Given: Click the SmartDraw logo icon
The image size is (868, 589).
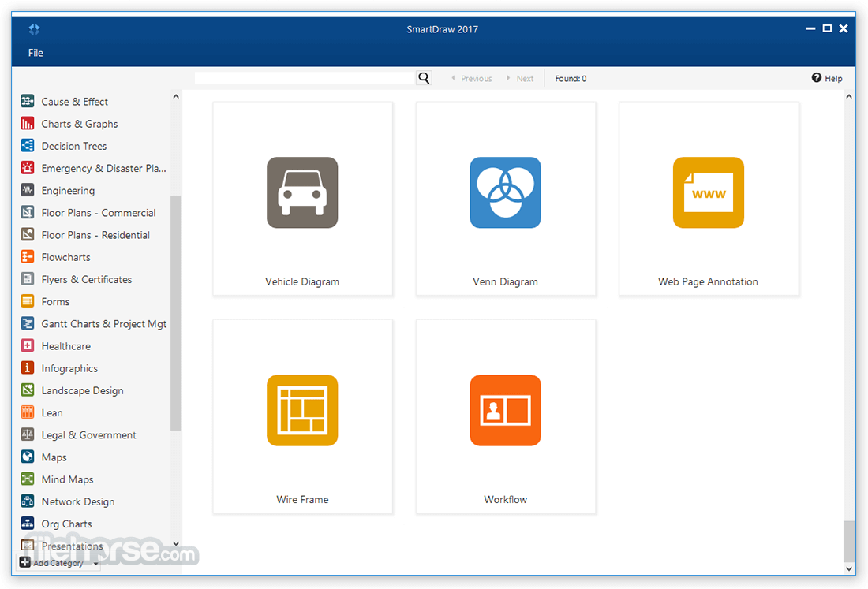Looking at the screenshot, I should [34, 29].
